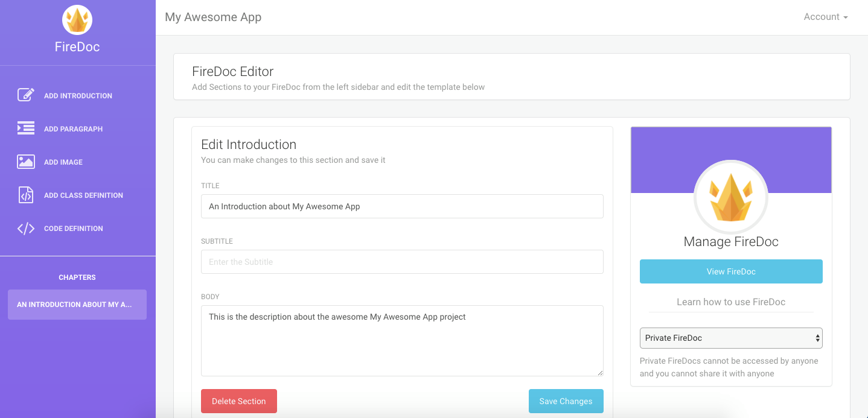Click the Add Introduction pencil icon
The image size is (868, 418).
click(25, 95)
